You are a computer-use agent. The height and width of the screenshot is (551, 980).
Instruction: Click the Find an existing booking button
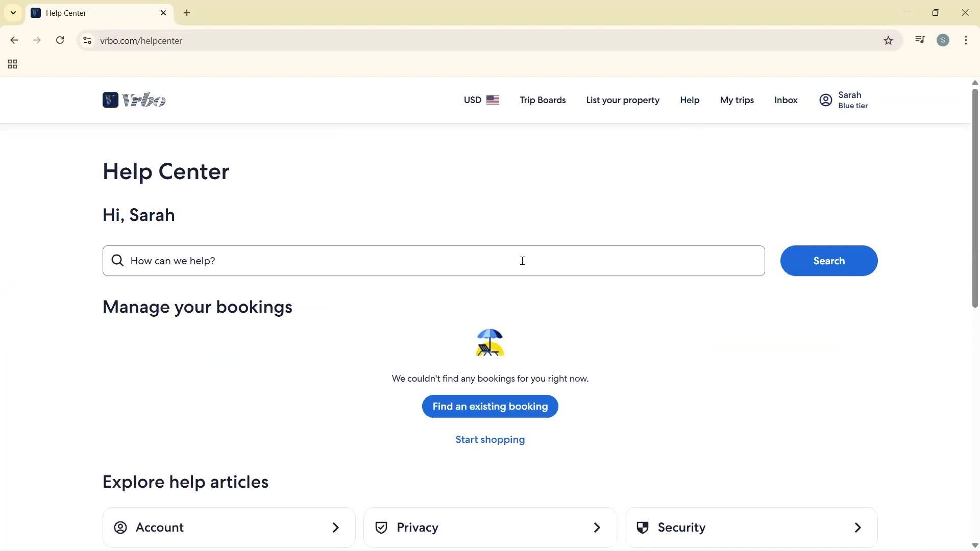(489, 406)
